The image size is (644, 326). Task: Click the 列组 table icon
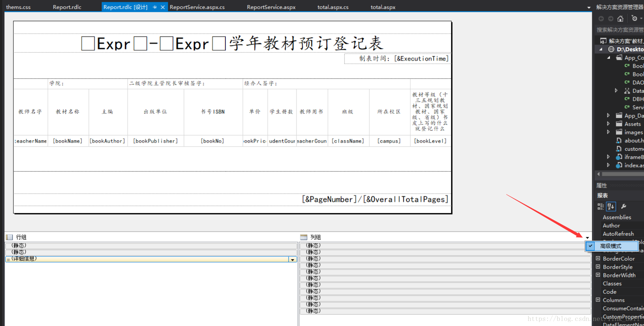[304, 237]
